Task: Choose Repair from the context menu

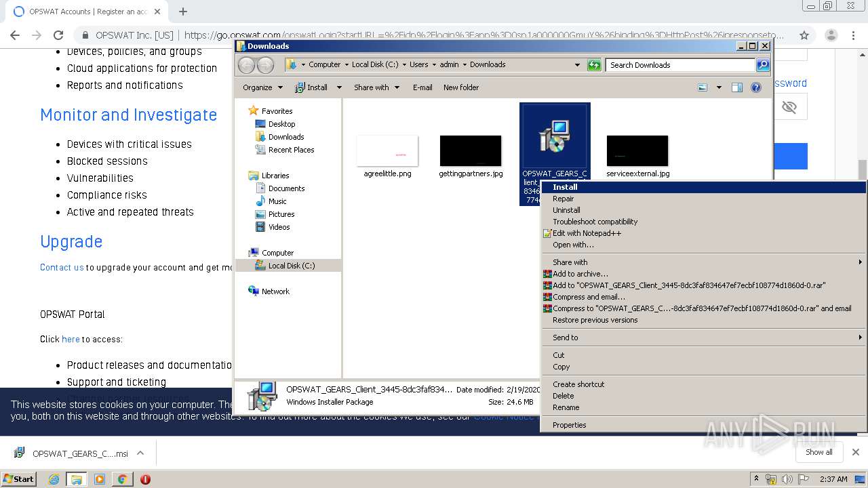Action: pyautogui.click(x=704, y=199)
